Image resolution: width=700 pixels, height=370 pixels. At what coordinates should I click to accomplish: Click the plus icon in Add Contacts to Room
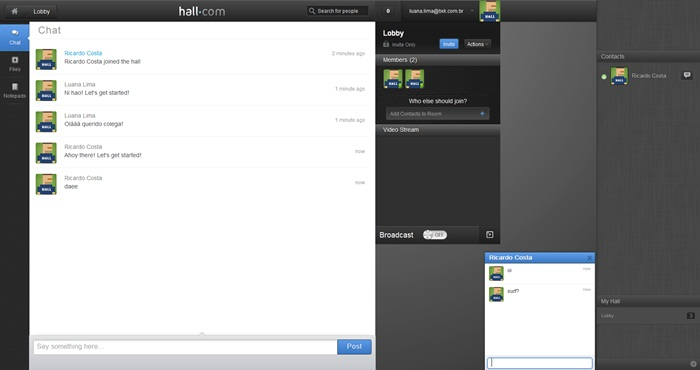coord(482,114)
